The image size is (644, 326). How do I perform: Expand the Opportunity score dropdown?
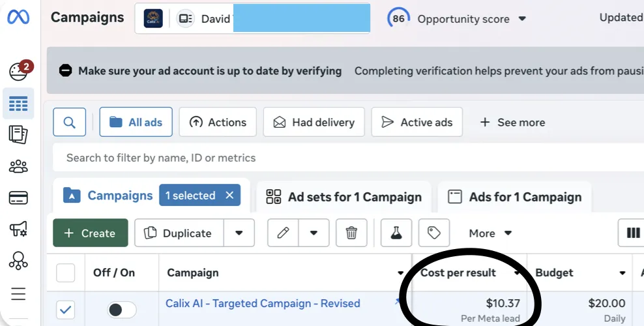(x=522, y=19)
